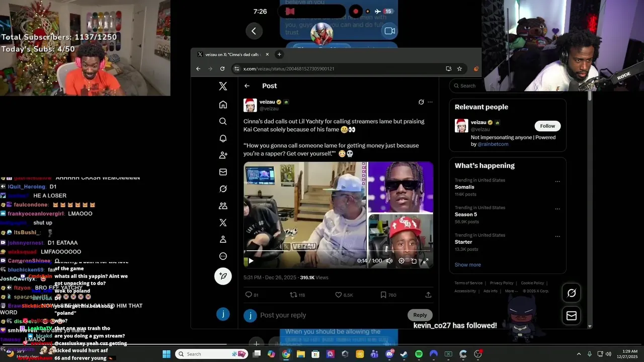Open Cookie Policy footer link
Image resolution: width=644 pixels, height=362 pixels.
tap(532, 283)
